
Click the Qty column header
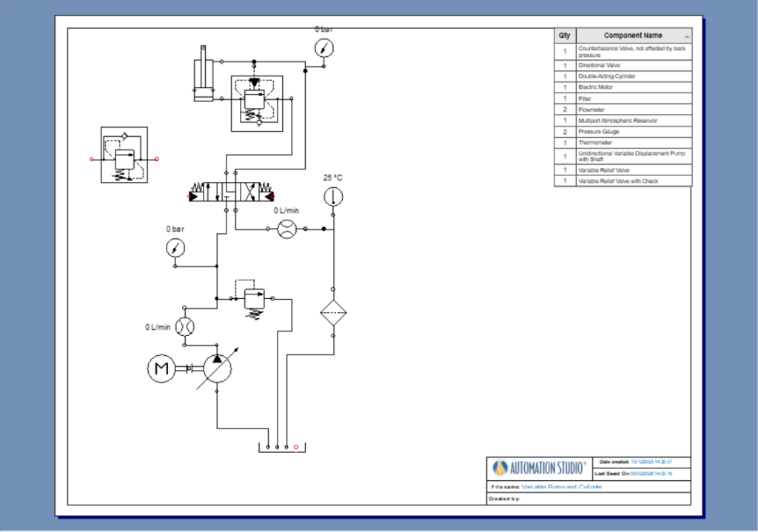[563, 35]
